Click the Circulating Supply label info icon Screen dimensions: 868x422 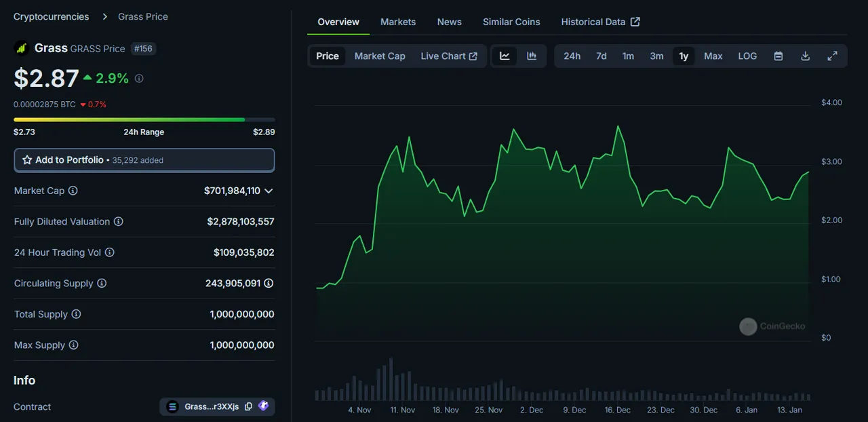coord(102,284)
